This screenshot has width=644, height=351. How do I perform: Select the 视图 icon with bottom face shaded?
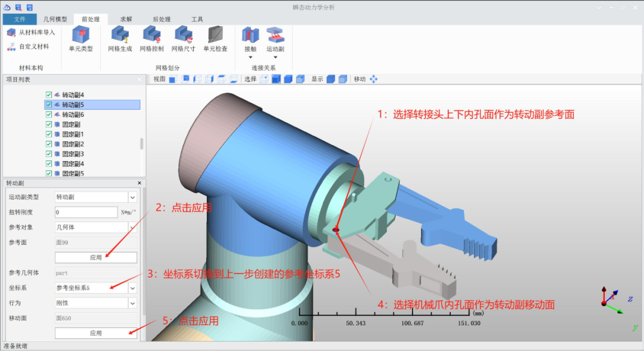click(234, 79)
